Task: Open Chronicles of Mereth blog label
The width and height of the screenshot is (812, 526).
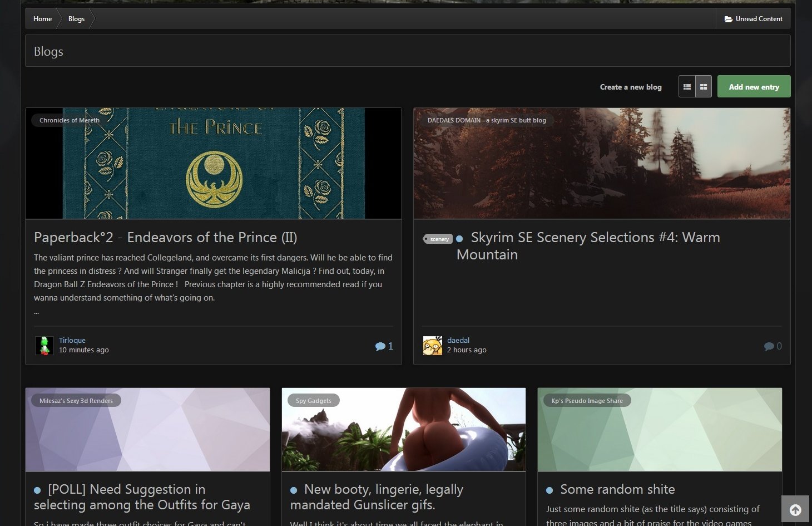Action: click(x=70, y=120)
